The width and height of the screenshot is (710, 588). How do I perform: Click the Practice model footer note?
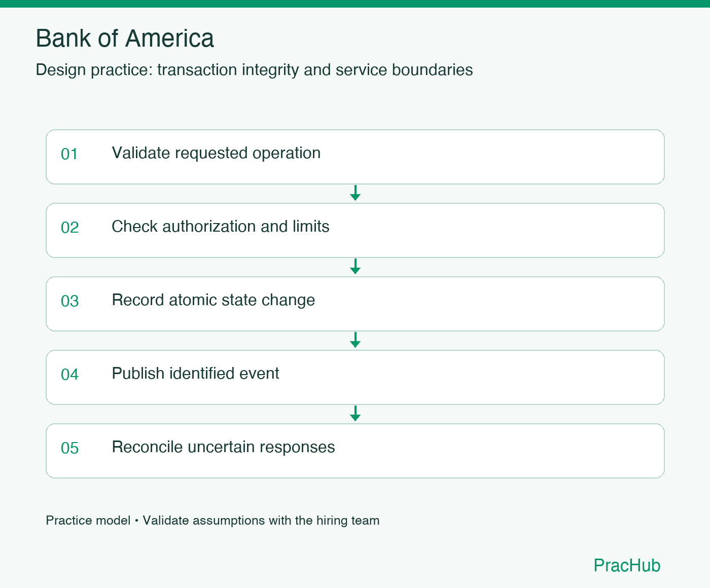coord(212,521)
